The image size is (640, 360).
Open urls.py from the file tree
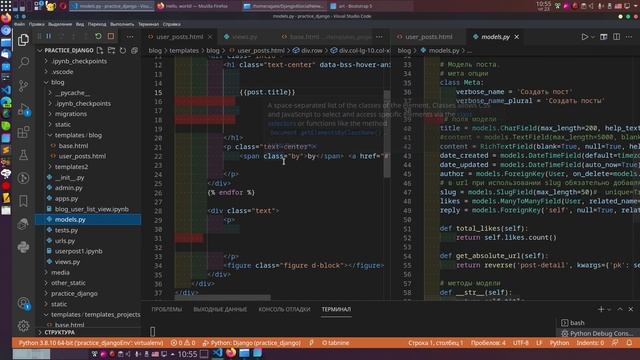(x=65, y=241)
